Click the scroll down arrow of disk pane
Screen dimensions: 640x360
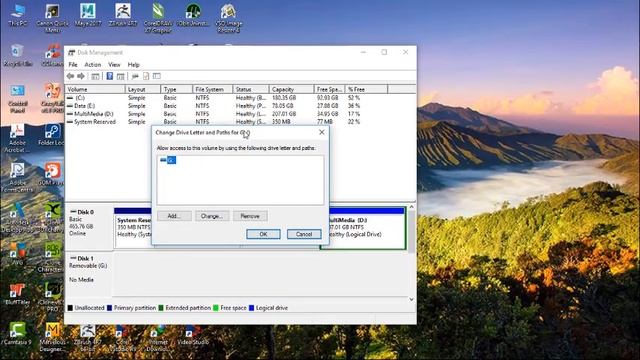[411, 299]
